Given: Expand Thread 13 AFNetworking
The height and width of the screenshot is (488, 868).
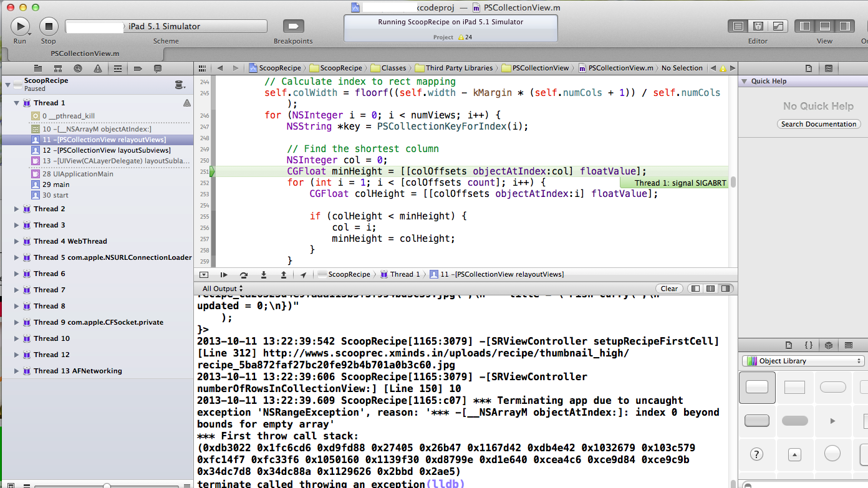Looking at the screenshot, I should pos(17,371).
